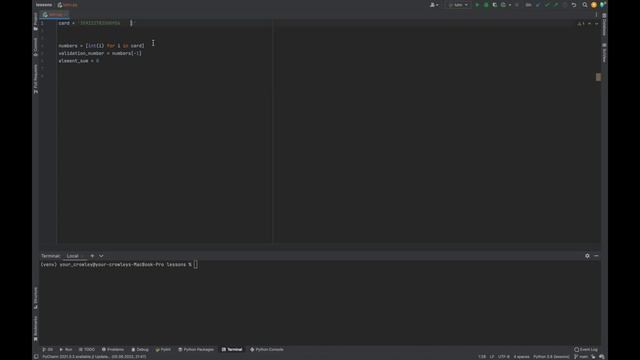
Task: Click the editor inspection warning indicator
Action: pyautogui.click(x=581, y=24)
